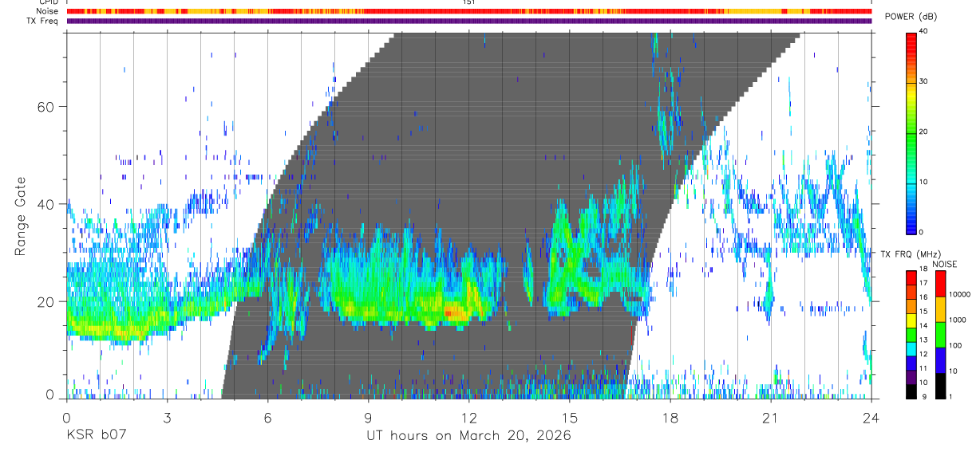
Task: Click the 3 hour tick on UT axis
Action: coord(167,418)
